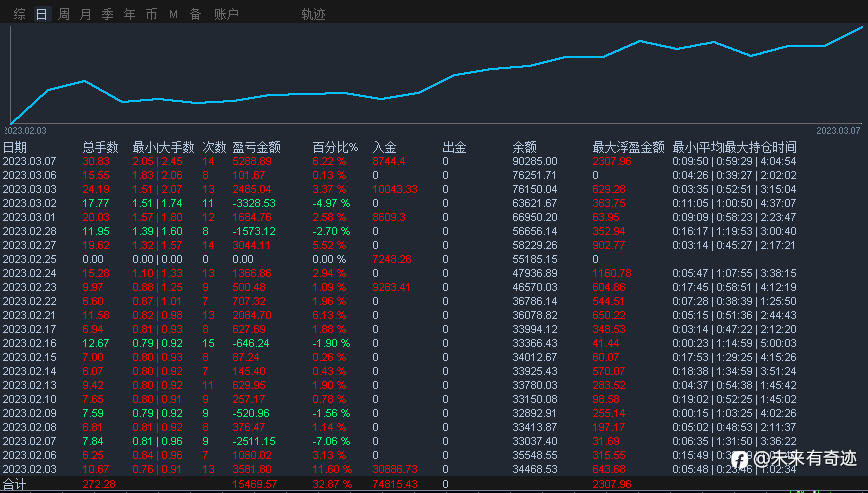Select the 2023.02.25 row with zero trades
Viewport: 868px width, 493px height.
30,258
